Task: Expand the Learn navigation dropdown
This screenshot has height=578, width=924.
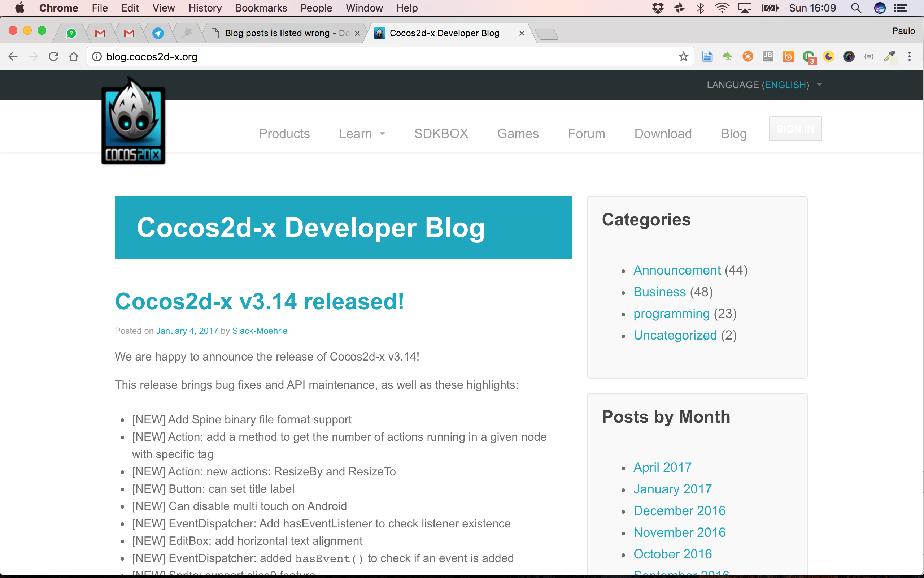Action: [362, 133]
